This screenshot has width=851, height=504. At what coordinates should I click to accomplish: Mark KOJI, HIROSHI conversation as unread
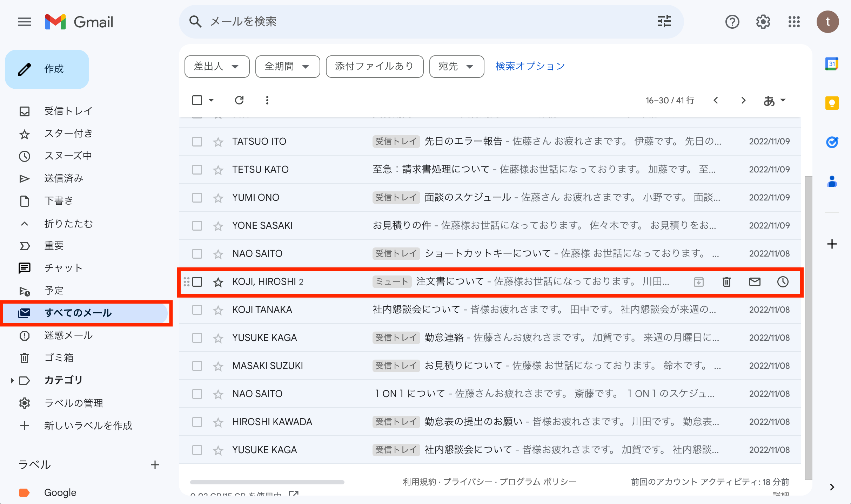[x=755, y=282]
